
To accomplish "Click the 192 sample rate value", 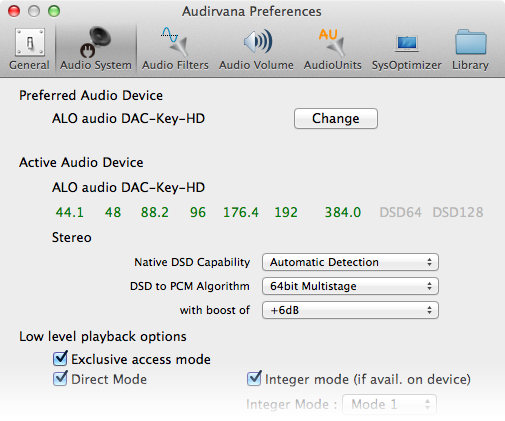I will (286, 212).
